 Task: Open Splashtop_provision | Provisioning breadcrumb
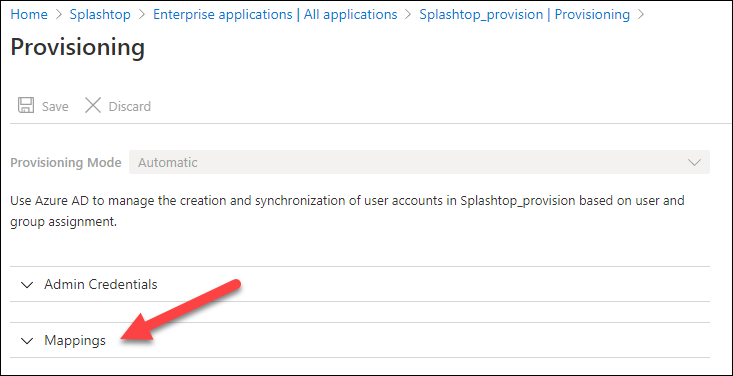[x=525, y=14]
